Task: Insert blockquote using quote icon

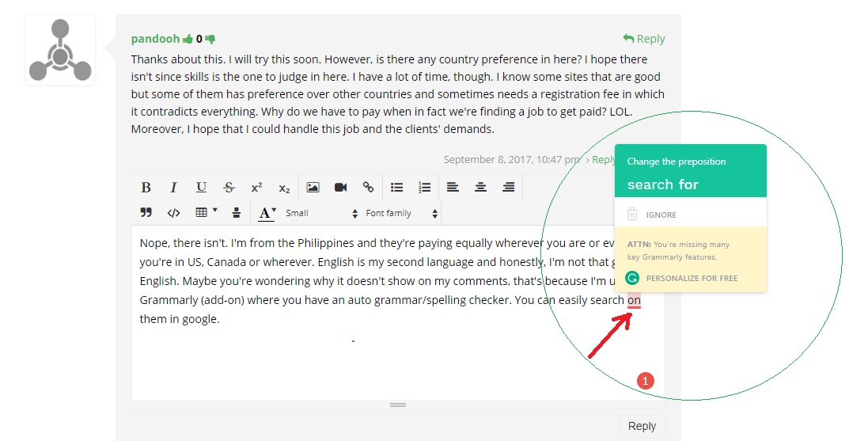Action: pos(146,213)
